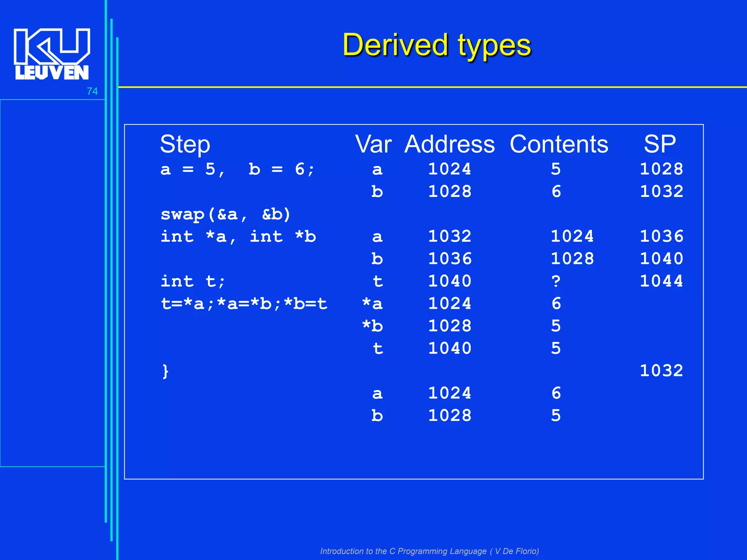
Task: Click the question mark in Contents column
Action: 556,281
